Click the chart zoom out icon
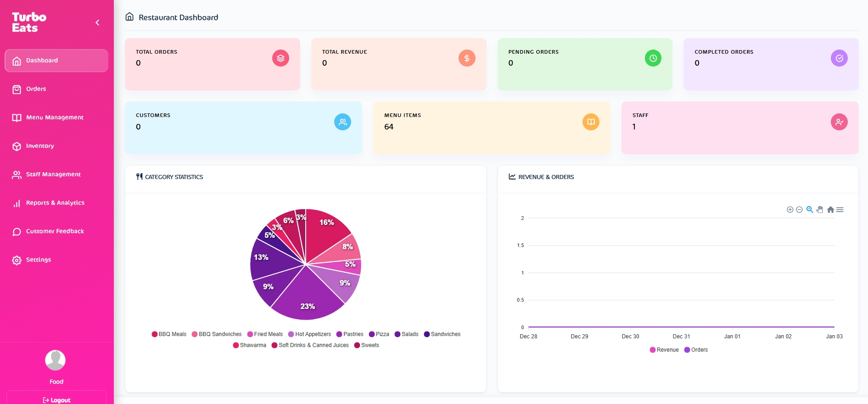This screenshot has width=868, height=404. point(799,210)
